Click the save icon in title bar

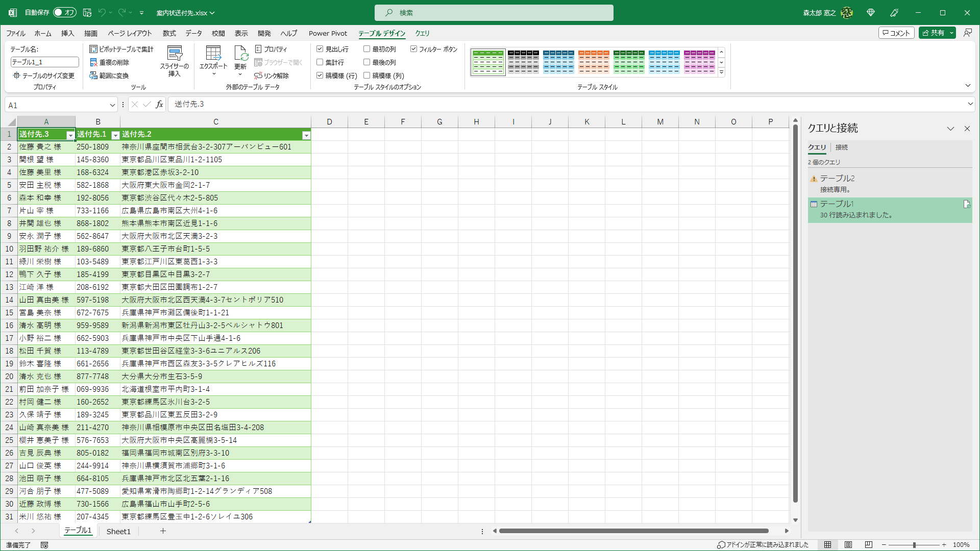87,12
